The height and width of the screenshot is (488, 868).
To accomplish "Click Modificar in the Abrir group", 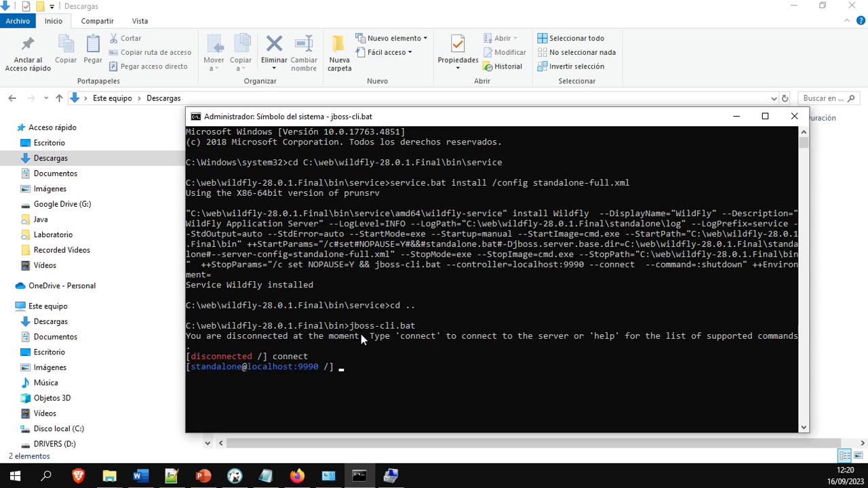I will click(x=505, y=52).
